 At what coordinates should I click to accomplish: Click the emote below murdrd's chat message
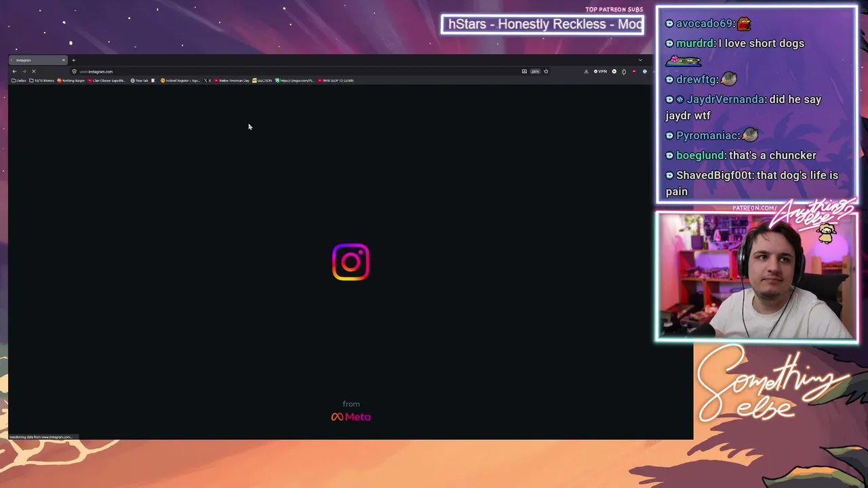(684, 61)
